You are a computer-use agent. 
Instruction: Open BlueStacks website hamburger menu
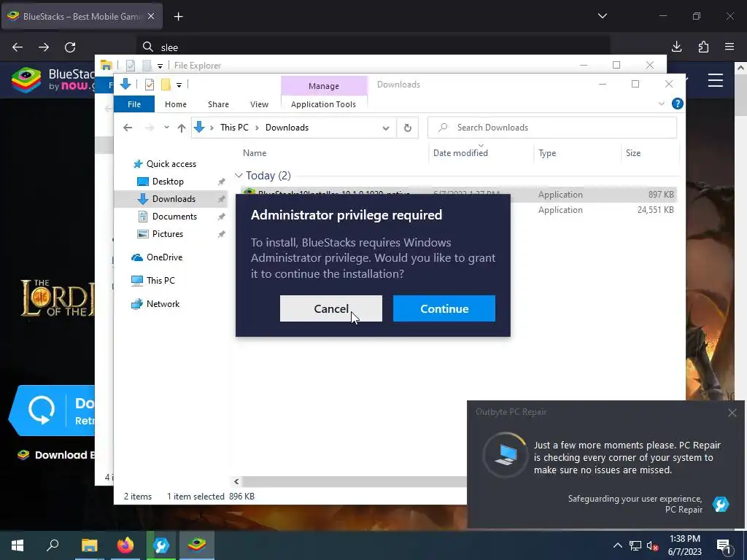(715, 80)
